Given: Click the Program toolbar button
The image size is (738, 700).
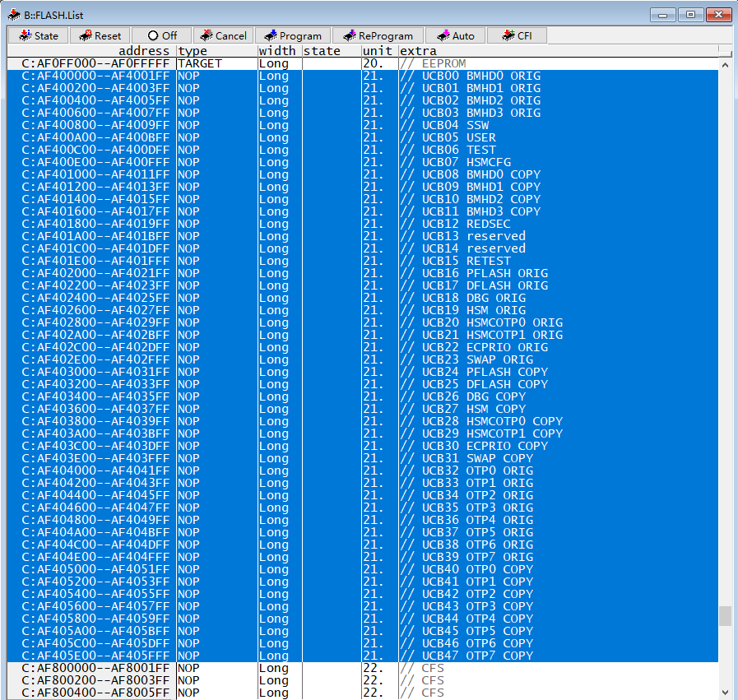Looking at the screenshot, I should (x=293, y=35).
